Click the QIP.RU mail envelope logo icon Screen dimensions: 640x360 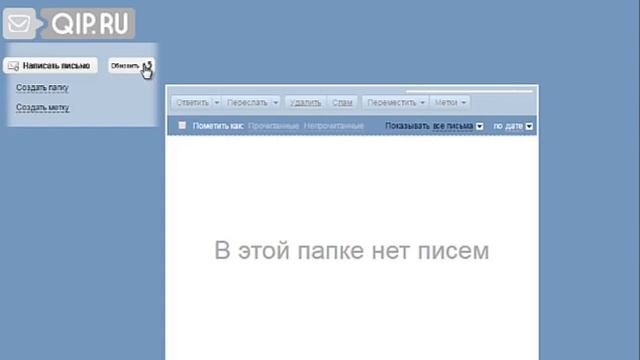19,24
